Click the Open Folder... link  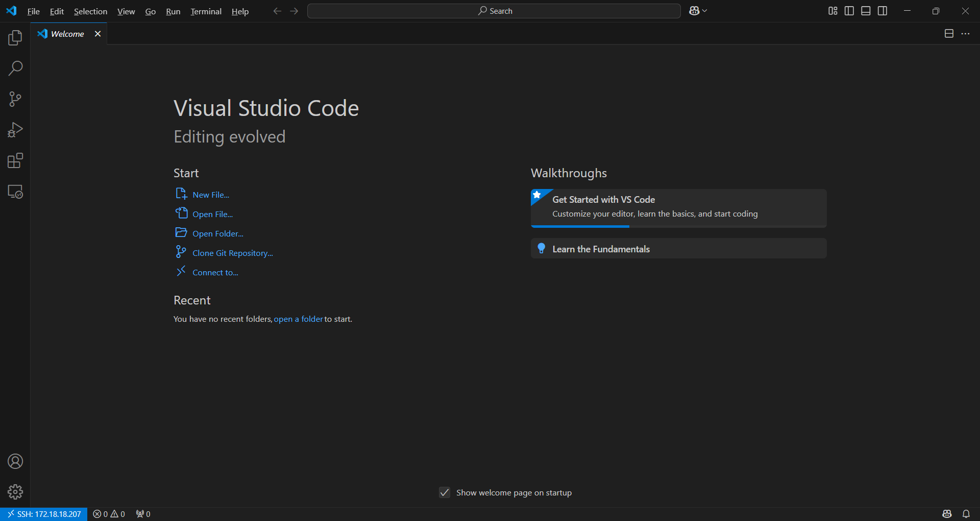pyautogui.click(x=218, y=233)
